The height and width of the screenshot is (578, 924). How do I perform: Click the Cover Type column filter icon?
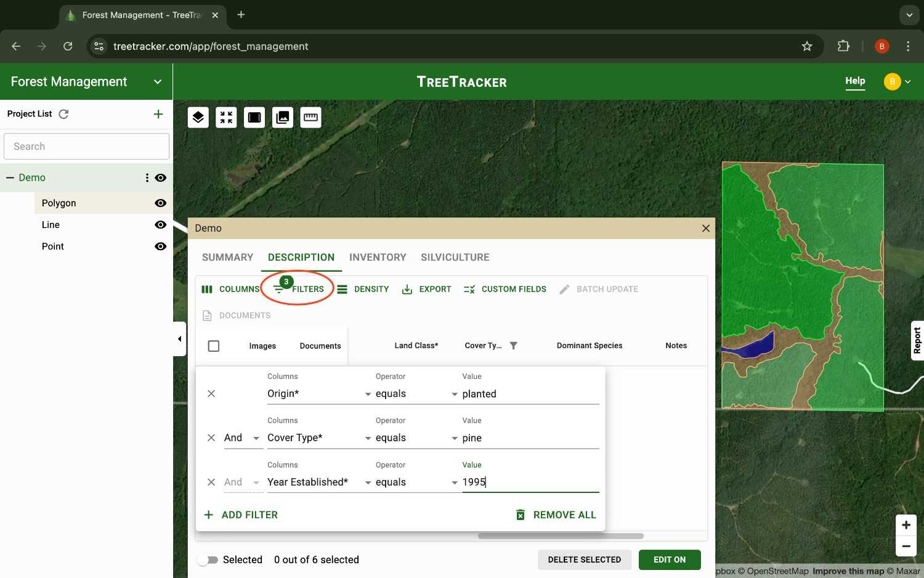pos(514,346)
